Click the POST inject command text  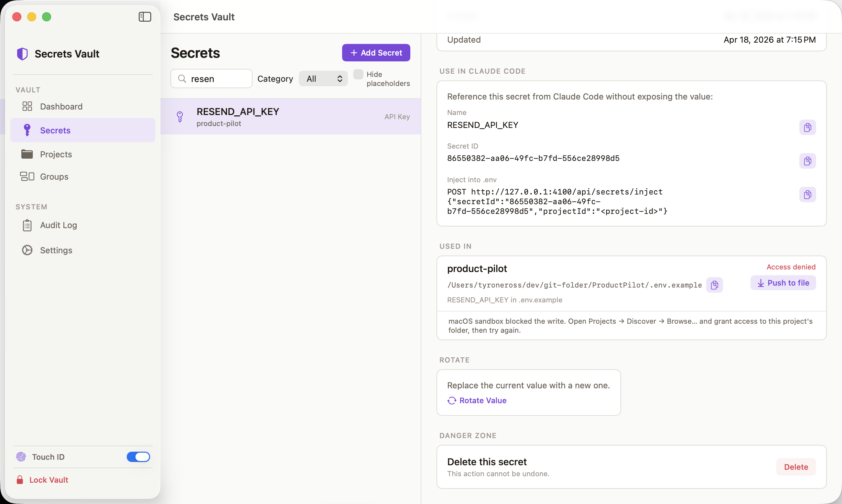click(557, 201)
